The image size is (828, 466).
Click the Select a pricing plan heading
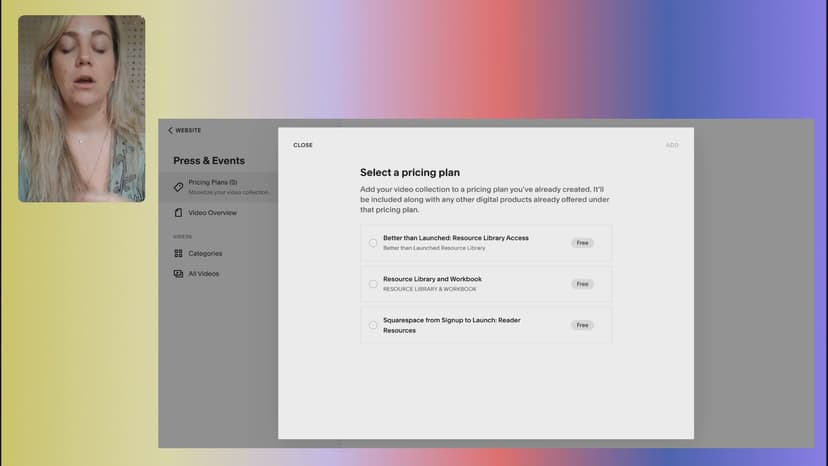coord(410,173)
